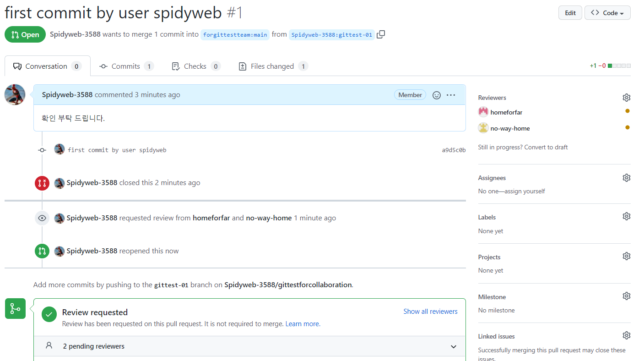Click the red closed-event timeline icon
This screenshot has width=644, height=361.
pos(42,183)
